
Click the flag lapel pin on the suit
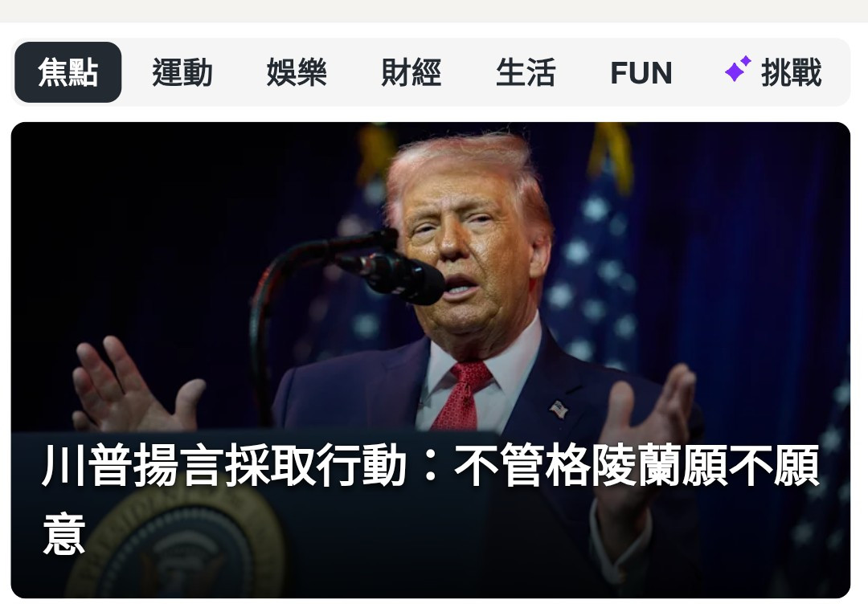click(559, 410)
